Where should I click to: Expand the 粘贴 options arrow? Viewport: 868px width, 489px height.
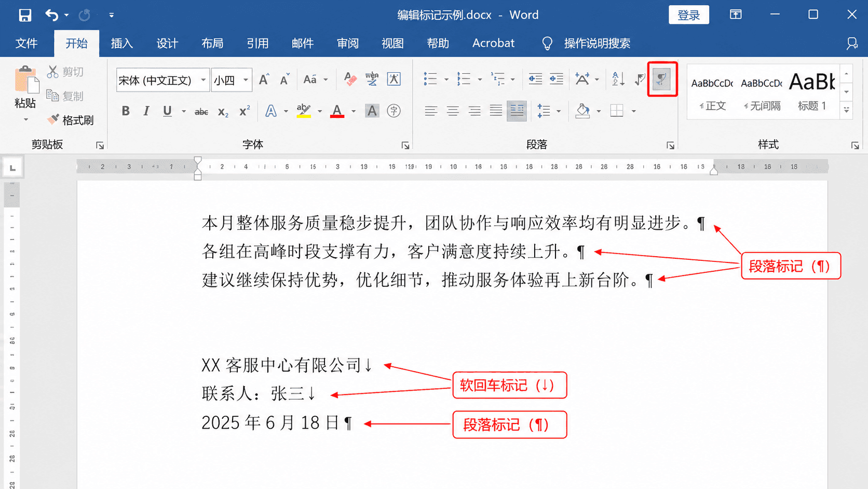(x=26, y=120)
